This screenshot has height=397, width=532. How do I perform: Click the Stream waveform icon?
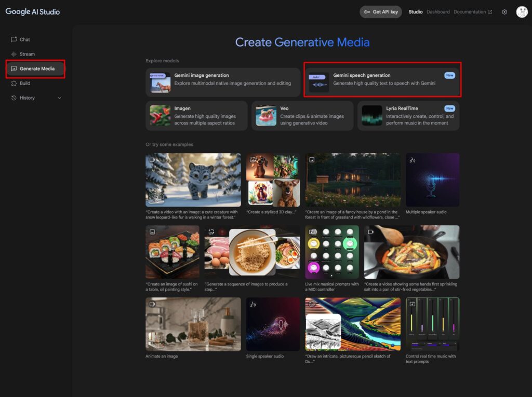(14, 54)
